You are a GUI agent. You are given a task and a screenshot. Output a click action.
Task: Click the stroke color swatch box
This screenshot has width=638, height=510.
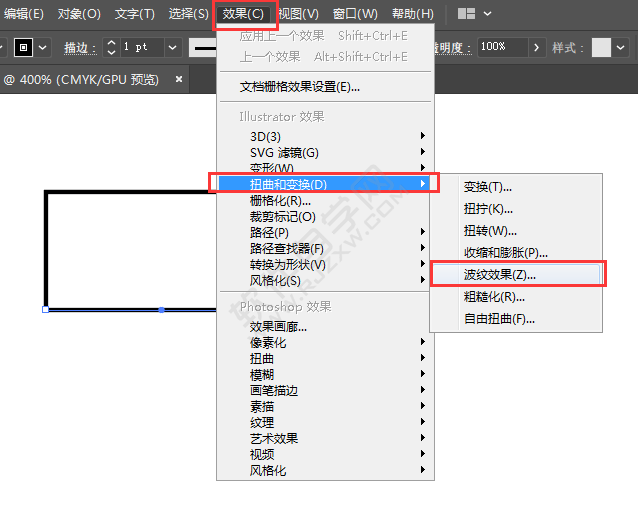[24, 48]
